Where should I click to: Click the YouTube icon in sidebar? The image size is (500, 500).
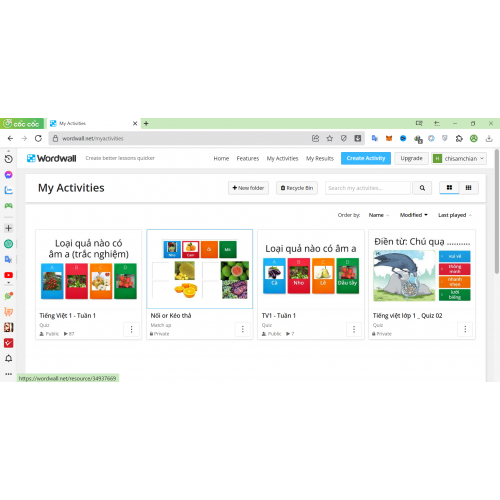click(x=9, y=275)
